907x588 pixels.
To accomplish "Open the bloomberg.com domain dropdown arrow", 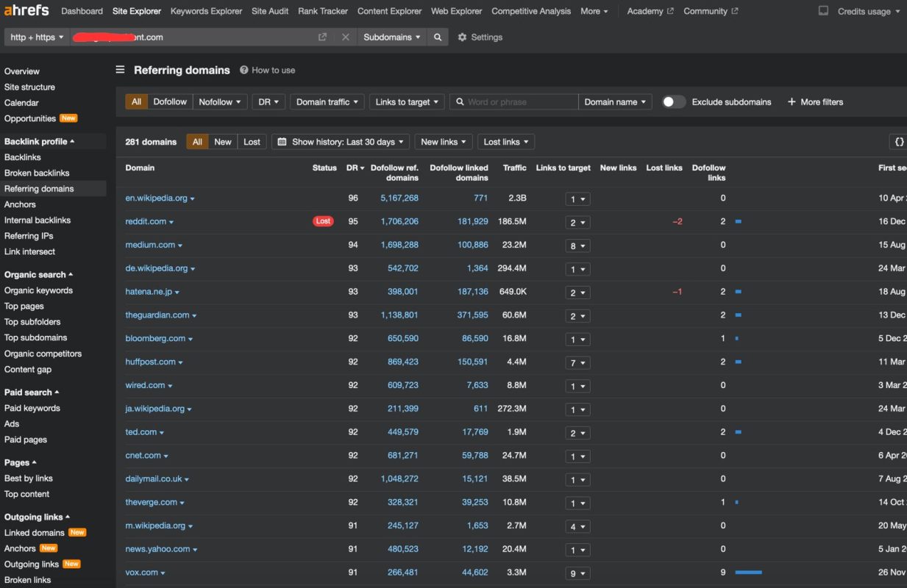I will [191, 340].
